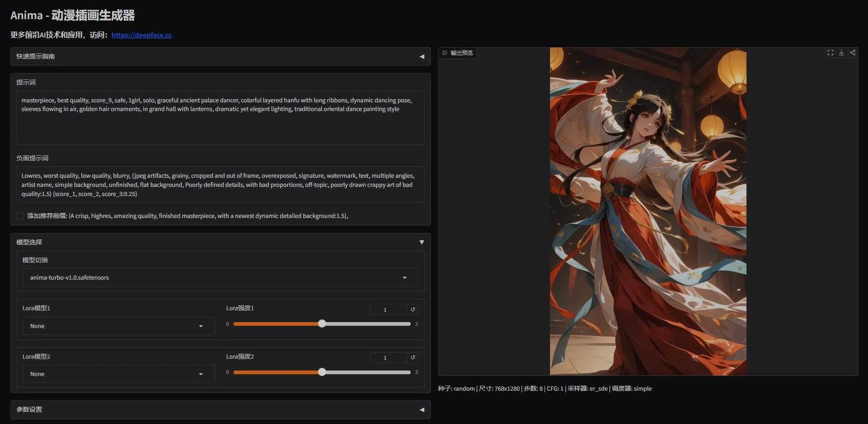Screen dimensions: 868x424
Task: Open fullscreen view of output image
Action: [830, 53]
